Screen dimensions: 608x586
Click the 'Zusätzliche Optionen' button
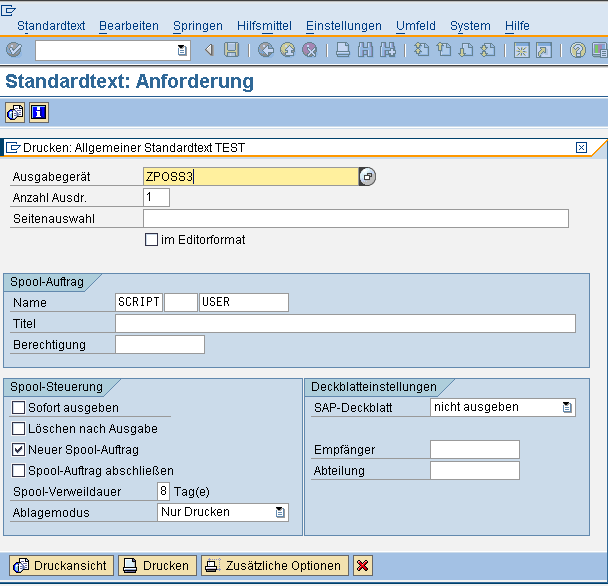click(275, 566)
